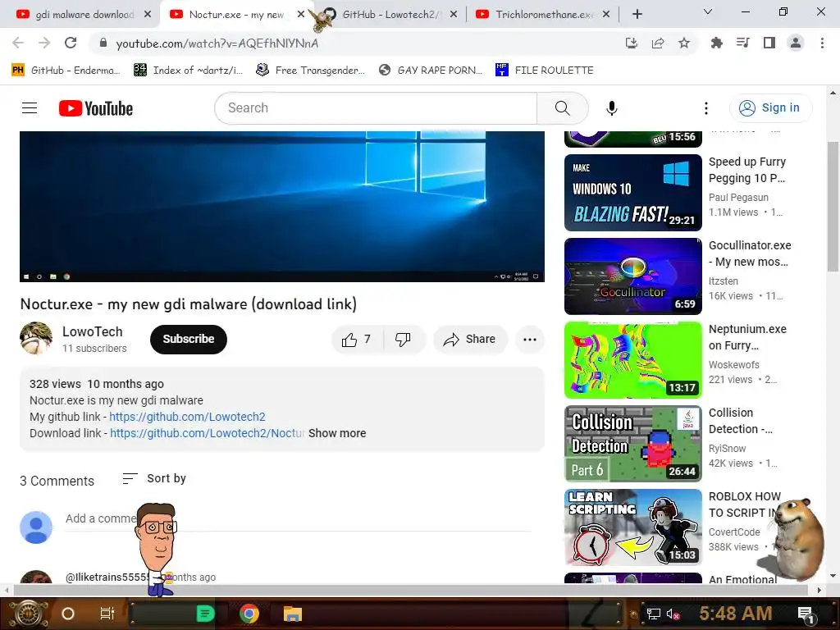Open Make Windows 10 Blazing Fast thumbnail
Screen dimensions: 840x630
click(632, 193)
